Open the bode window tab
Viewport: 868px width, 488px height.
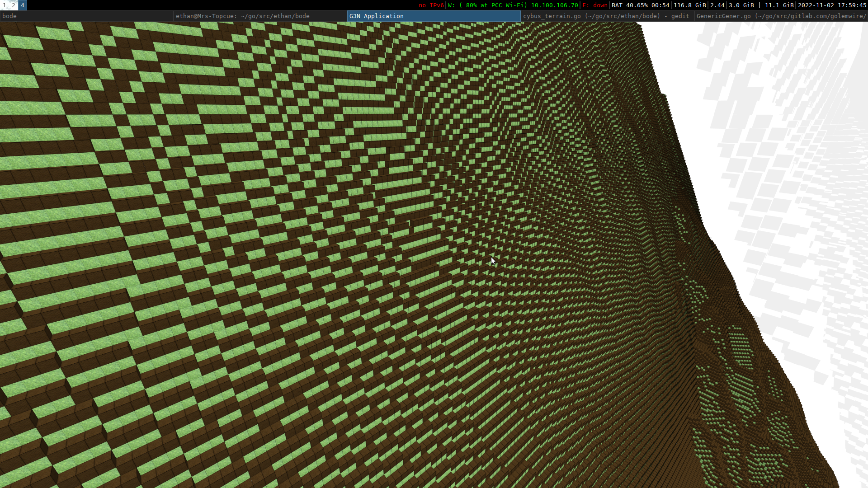pos(86,16)
